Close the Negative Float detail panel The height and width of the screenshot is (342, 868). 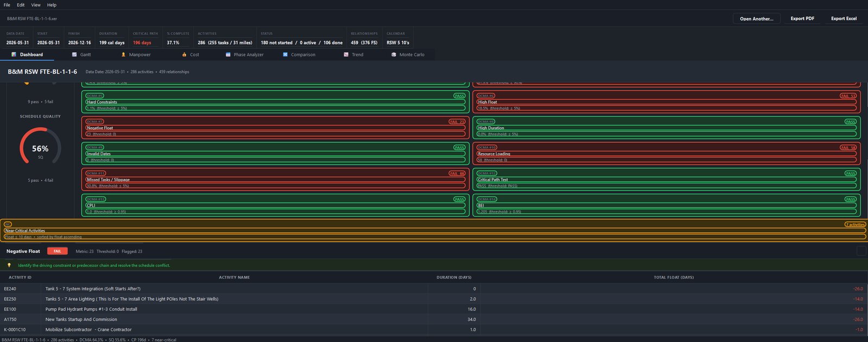click(861, 251)
